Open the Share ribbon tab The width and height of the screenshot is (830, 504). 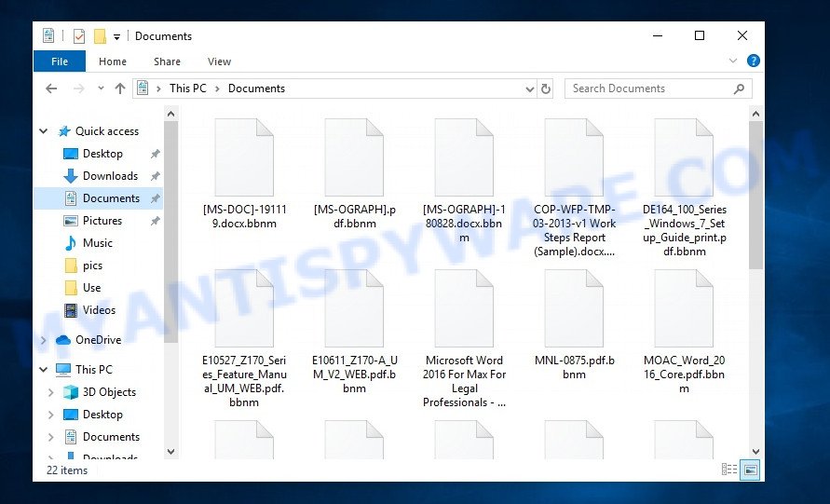(167, 61)
